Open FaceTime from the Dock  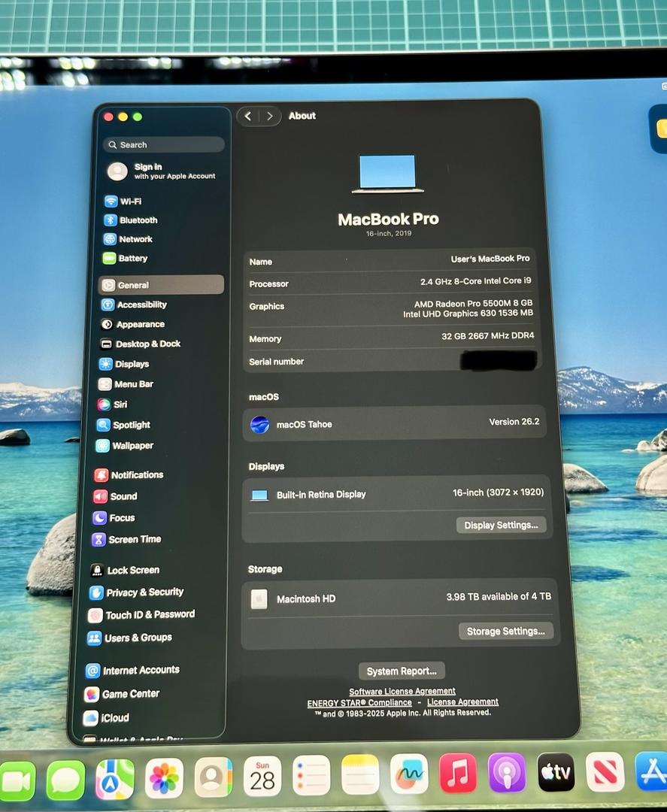coord(17,781)
